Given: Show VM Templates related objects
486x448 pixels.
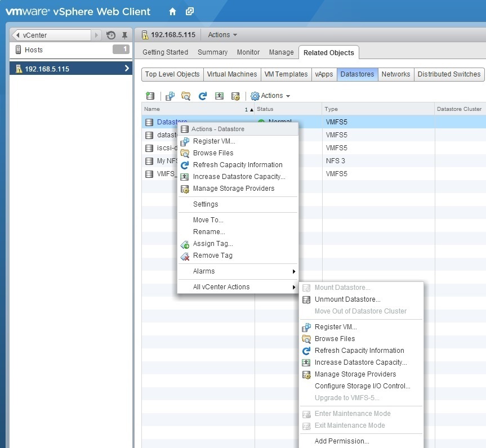Looking at the screenshot, I should click(286, 74).
